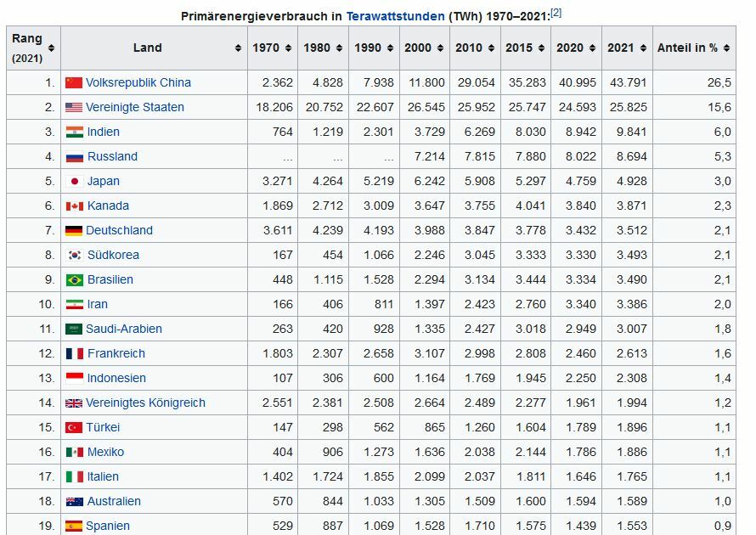The image size is (756, 535).
Task: Select Türkei's 2000 value 865
Action: click(434, 427)
